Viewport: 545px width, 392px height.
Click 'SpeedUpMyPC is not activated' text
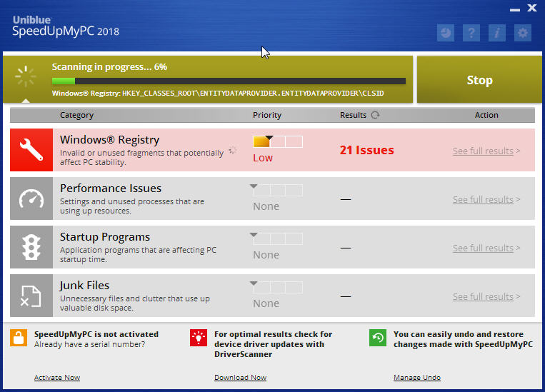pyautogui.click(x=96, y=334)
